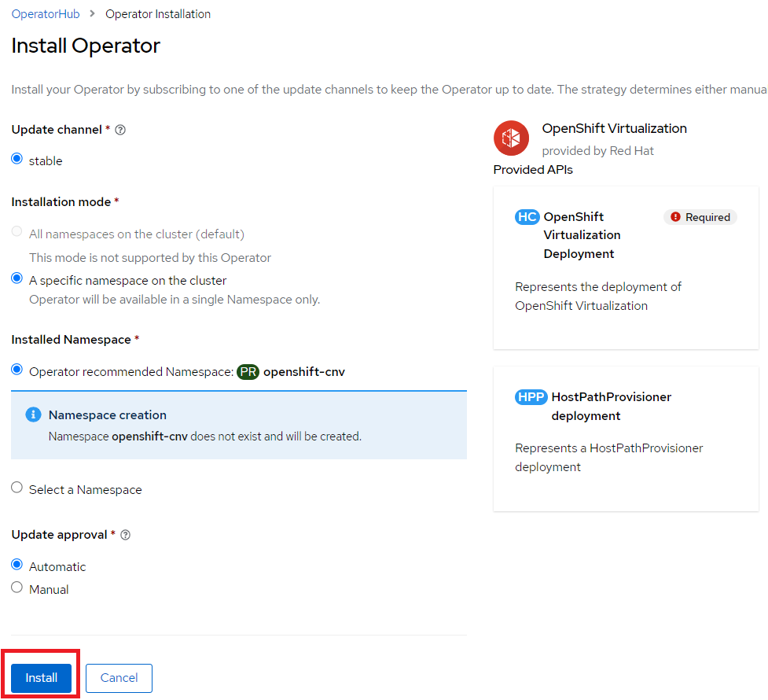Open the Update channel help icon
This screenshot has width=768, height=700.
coord(120,130)
